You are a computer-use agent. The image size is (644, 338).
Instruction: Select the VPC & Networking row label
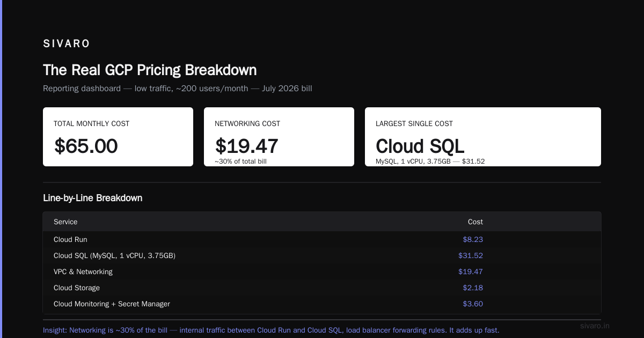[83, 271]
